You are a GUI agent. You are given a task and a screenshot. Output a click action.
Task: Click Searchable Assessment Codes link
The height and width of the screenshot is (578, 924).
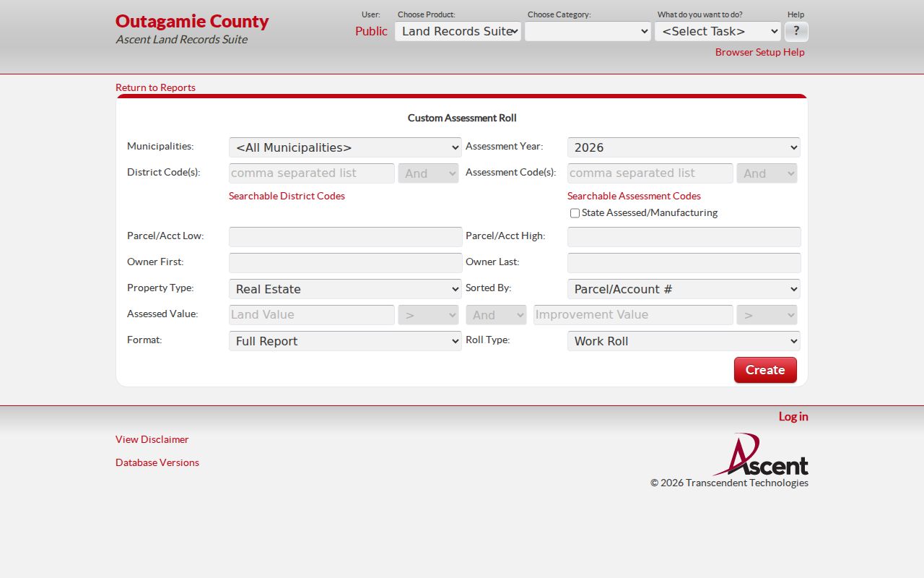pos(634,196)
